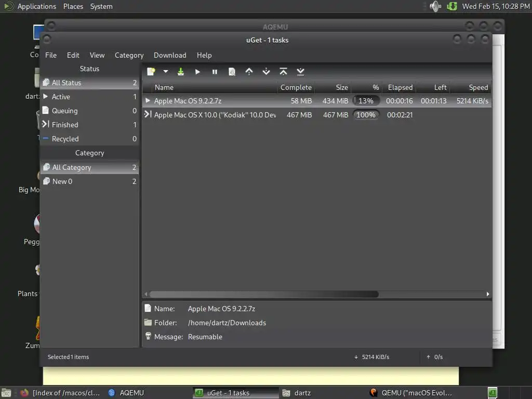Move download up in queue
The width and height of the screenshot is (532, 399).
pos(249,72)
